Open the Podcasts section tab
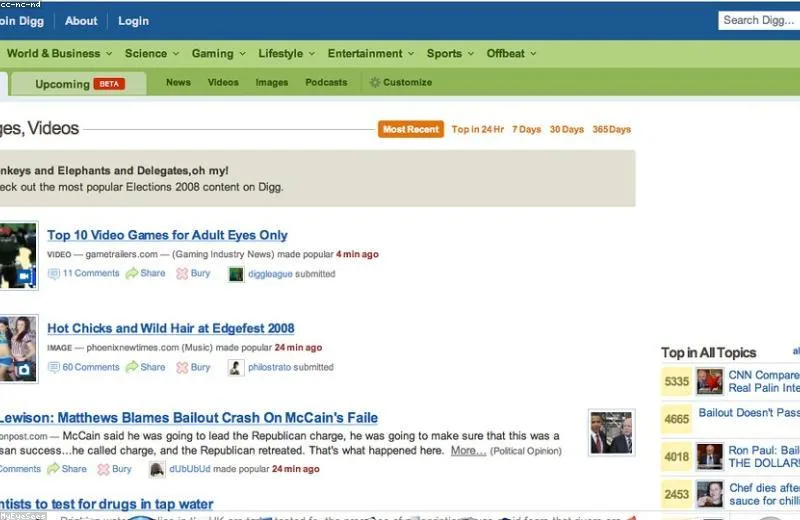Screen dimensions: 800x520 (326, 82)
